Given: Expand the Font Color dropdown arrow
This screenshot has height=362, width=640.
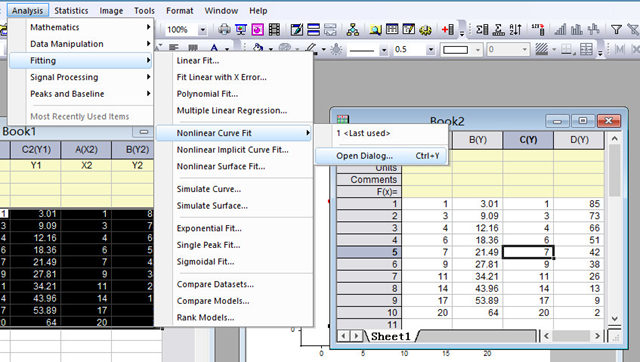Looking at the screenshot, I should click(227, 49).
